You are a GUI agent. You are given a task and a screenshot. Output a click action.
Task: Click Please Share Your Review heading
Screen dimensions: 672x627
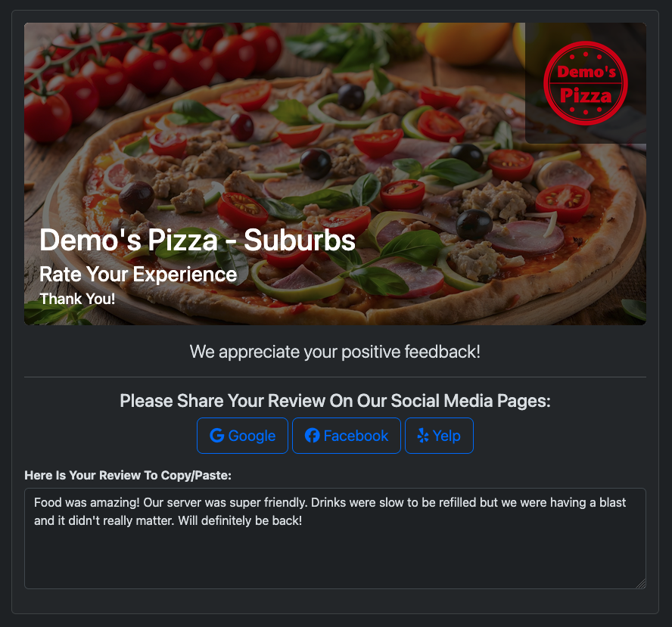pyautogui.click(x=335, y=401)
